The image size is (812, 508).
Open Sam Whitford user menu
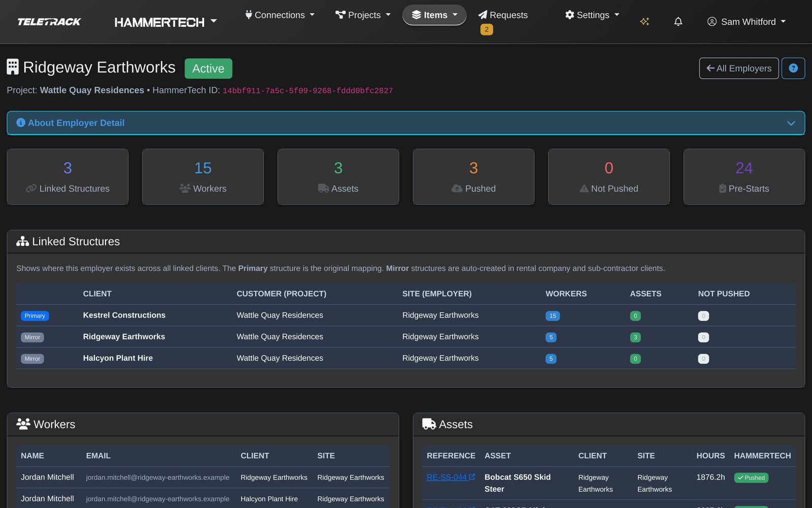click(x=747, y=22)
